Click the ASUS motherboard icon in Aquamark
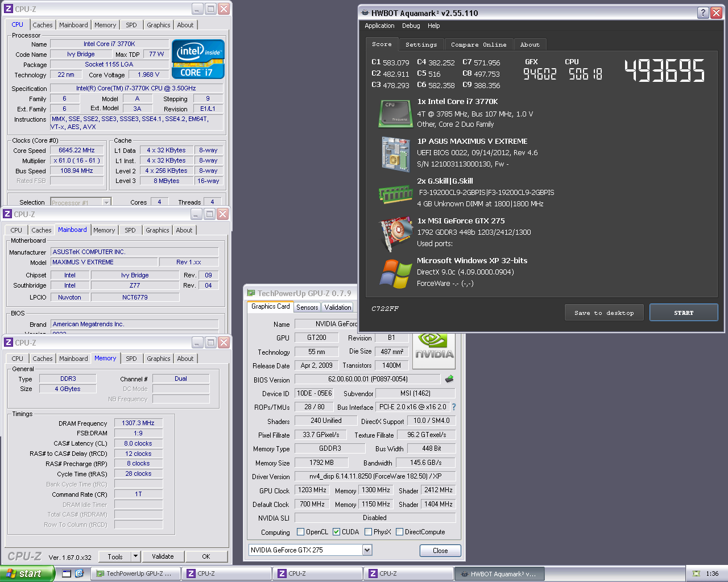 click(x=395, y=153)
